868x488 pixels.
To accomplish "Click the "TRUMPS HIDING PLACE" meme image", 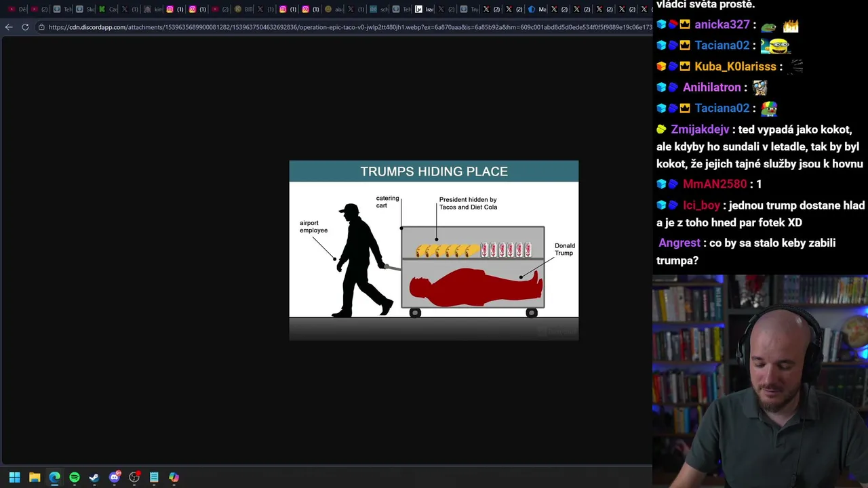I will coord(434,250).
